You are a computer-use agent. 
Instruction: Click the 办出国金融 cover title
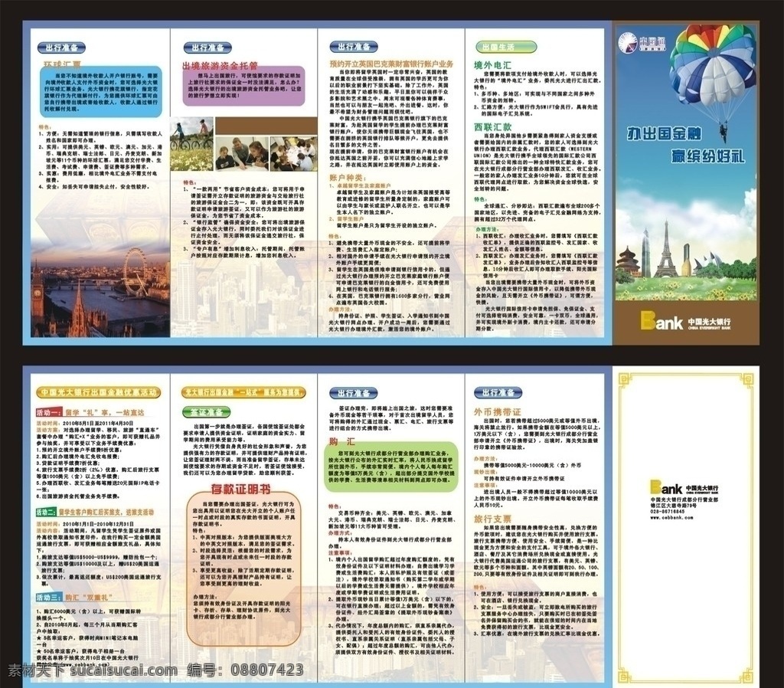pos(665,133)
